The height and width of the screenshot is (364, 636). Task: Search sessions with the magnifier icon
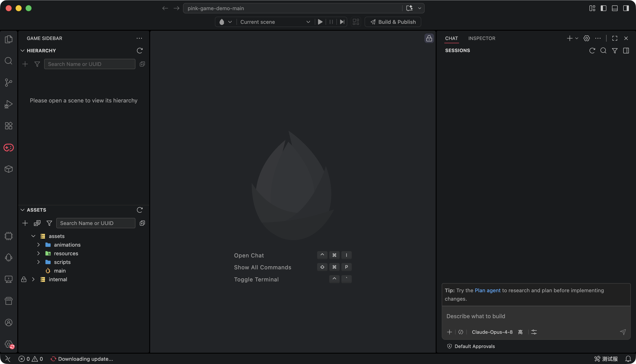(x=603, y=51)
